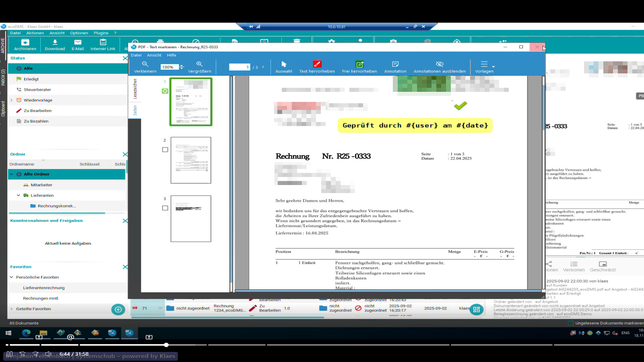
Task: Click the Verkleinern zoom out icon
Action: (145, 64)
